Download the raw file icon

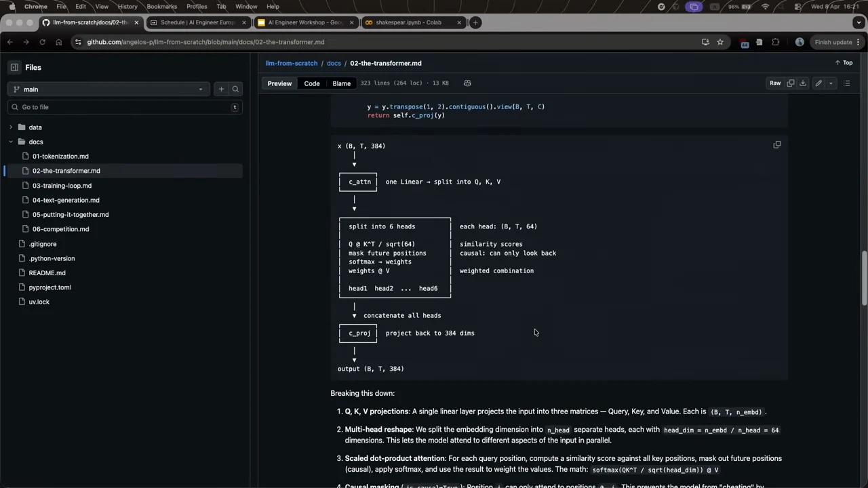pyautogui.click(x=803, y=83)
